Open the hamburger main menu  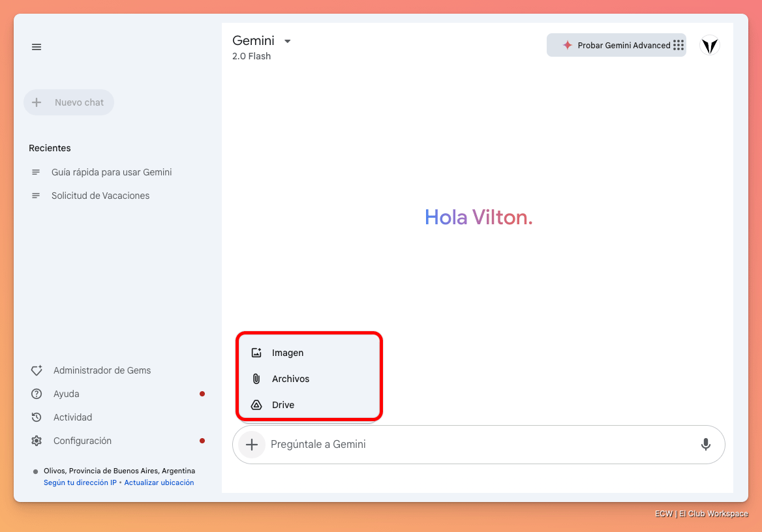tap(37, 47)
